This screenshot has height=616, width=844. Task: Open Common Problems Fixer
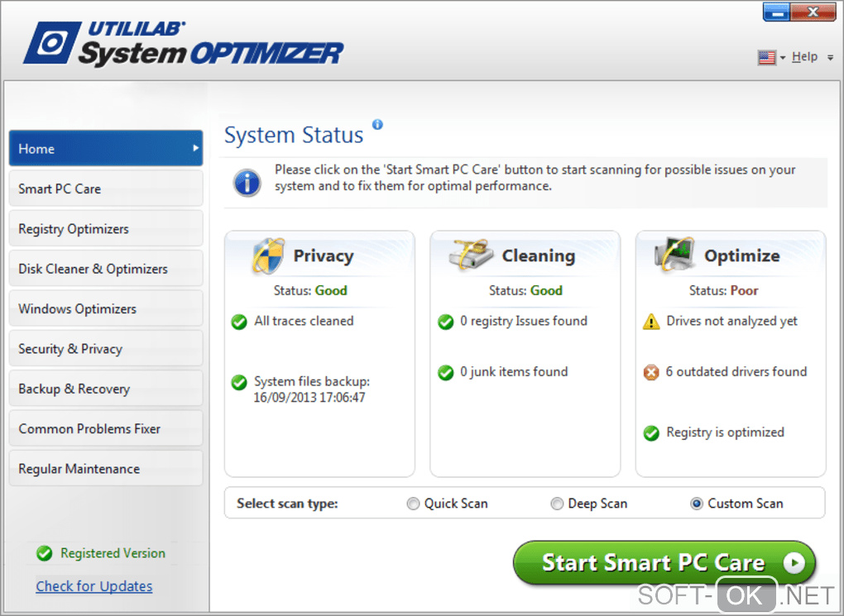[x=106, y=428]
